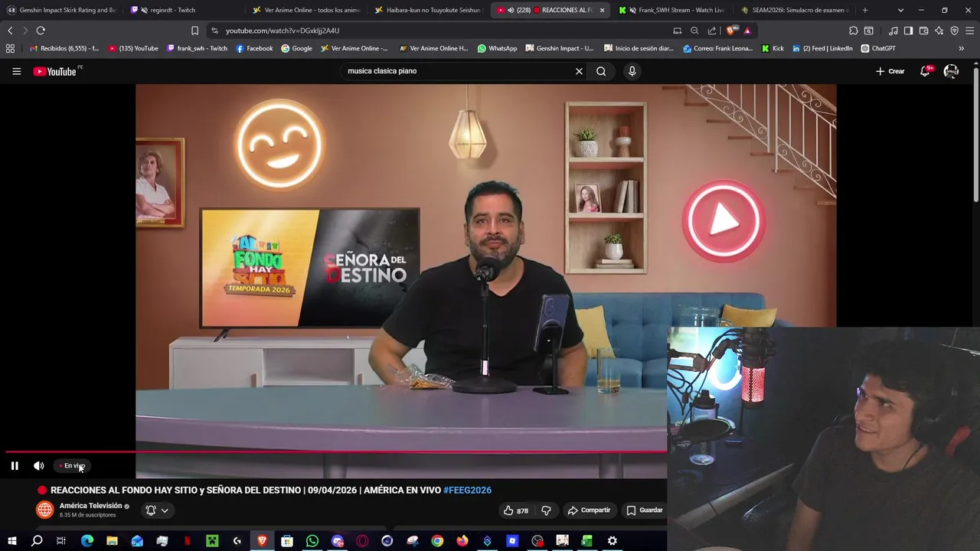The width and height of the screenshot is (980, 551).
Task: Open the Brave main menu
Action: 969,31
